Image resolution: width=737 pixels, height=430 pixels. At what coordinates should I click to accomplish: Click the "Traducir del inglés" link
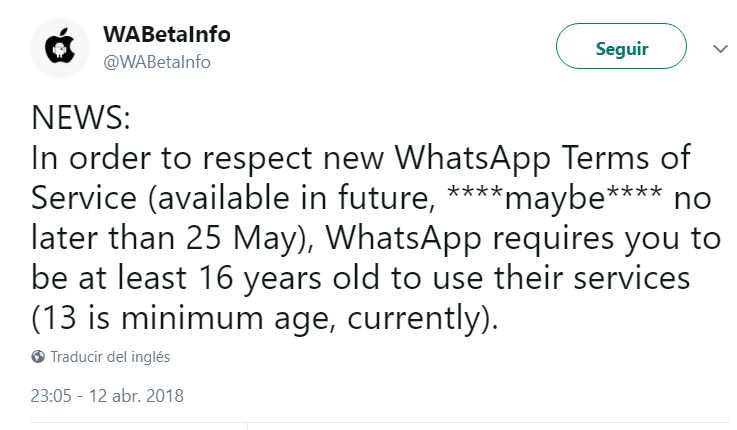(109, 356)
